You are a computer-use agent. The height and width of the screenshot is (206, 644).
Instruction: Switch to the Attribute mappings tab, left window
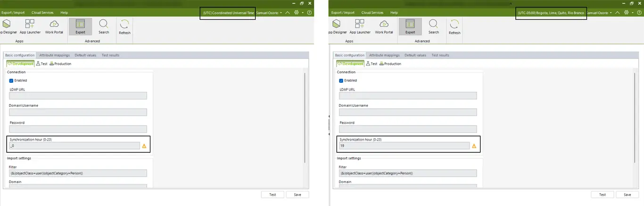pos(54,55)
